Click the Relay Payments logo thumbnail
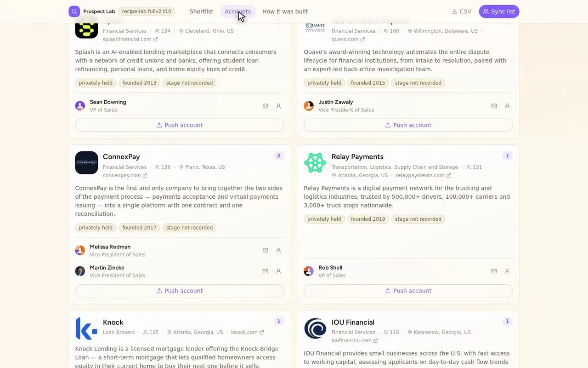 (x=315, y=162)
